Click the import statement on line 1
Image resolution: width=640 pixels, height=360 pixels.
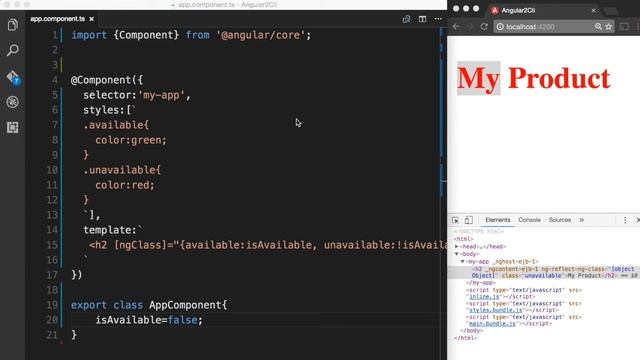tap(191, 35)
